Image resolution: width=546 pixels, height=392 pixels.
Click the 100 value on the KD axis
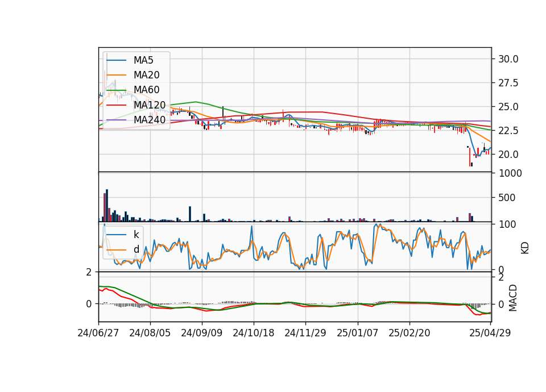click(507, 224)
